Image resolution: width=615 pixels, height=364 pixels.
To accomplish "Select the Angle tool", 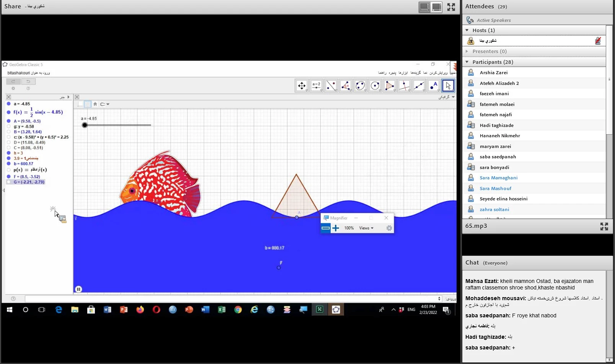I will coord(346,86).
